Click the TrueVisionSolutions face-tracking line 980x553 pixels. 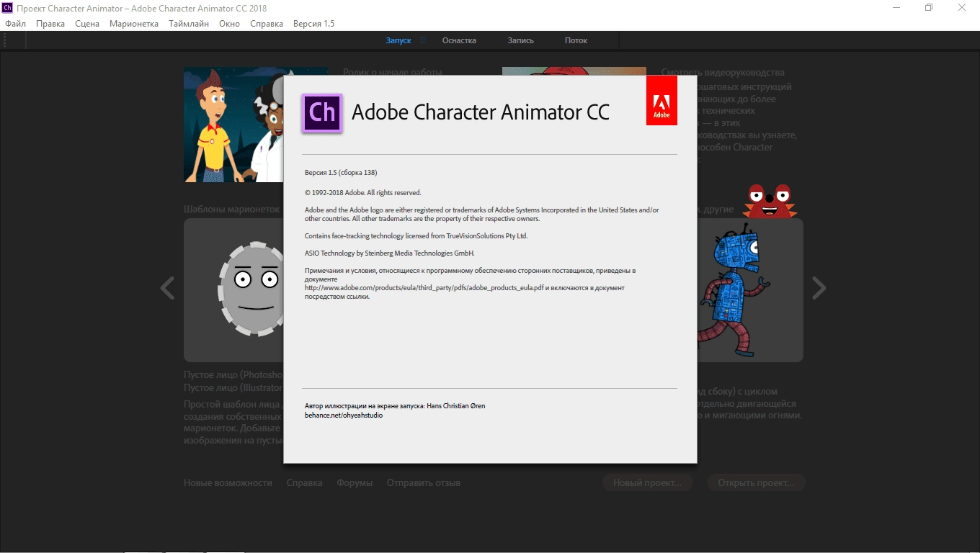416,236
